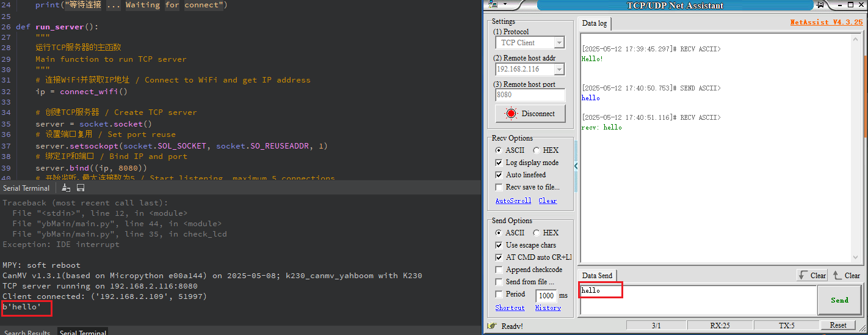The image size is (868, 335).
Task: Click the Remote host port field
Action: (530, 95)
